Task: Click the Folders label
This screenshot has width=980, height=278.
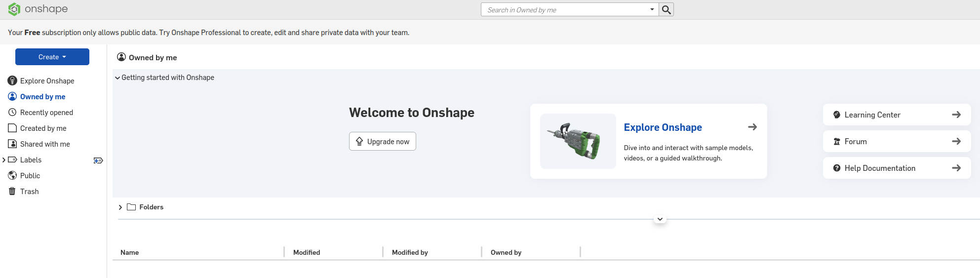Action: 151,207
